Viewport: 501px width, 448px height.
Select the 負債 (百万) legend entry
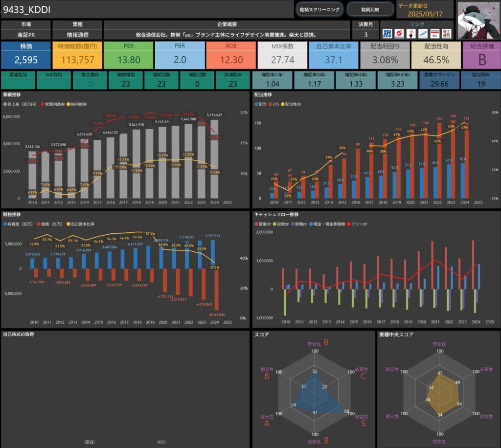(49, 224)
